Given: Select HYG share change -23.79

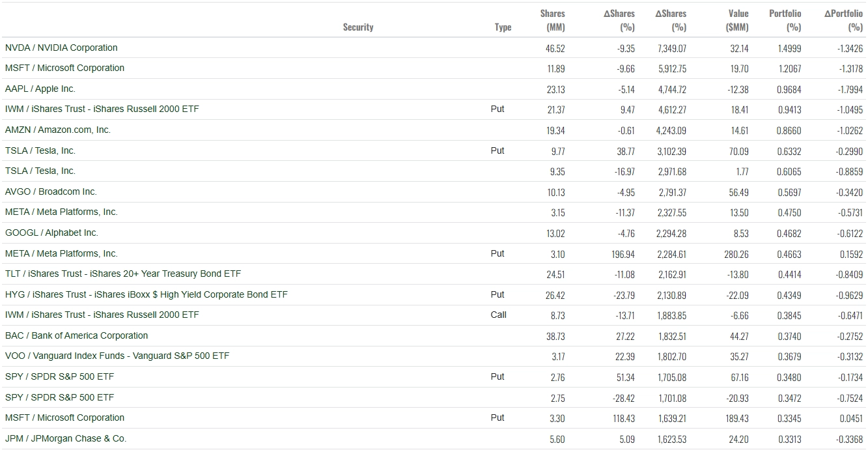Looking at the screenshot, I should coord(624,295).
